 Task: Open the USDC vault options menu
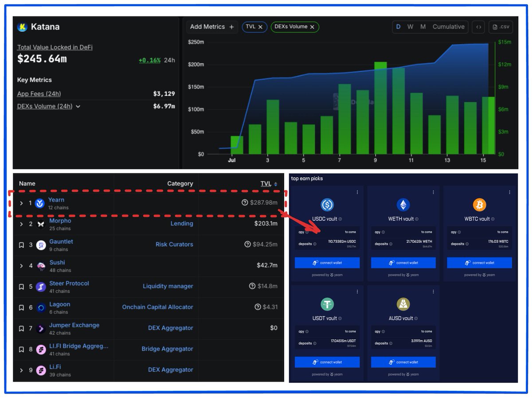(x=357, y=192)
